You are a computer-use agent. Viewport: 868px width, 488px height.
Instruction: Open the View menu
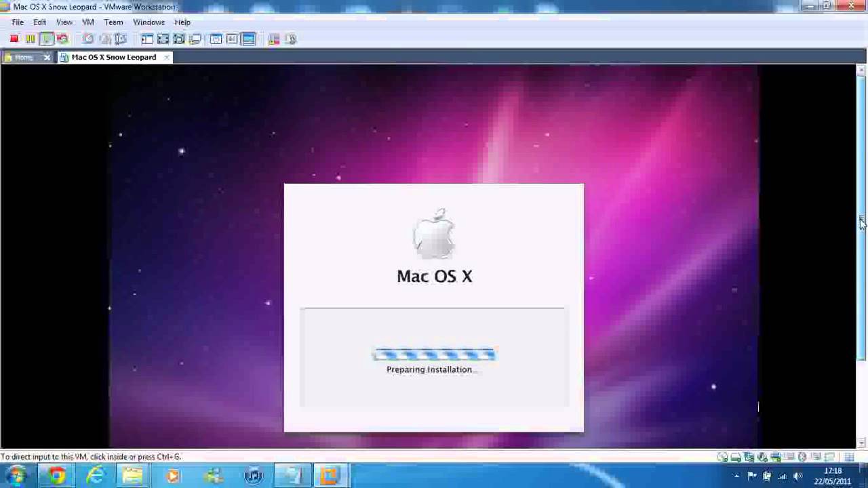(64, 22)
